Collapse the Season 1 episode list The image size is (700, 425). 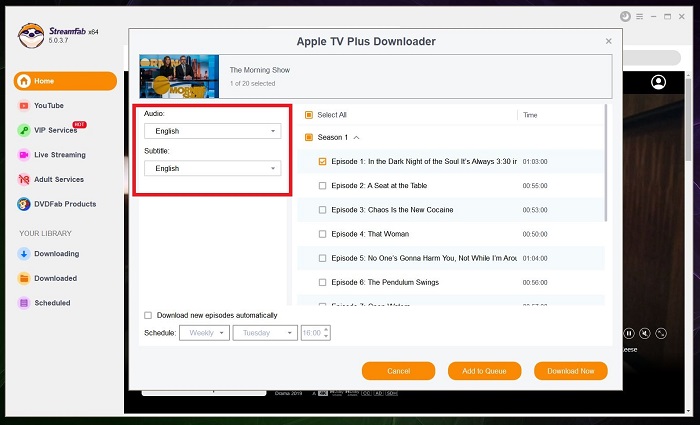coord(356,138)
